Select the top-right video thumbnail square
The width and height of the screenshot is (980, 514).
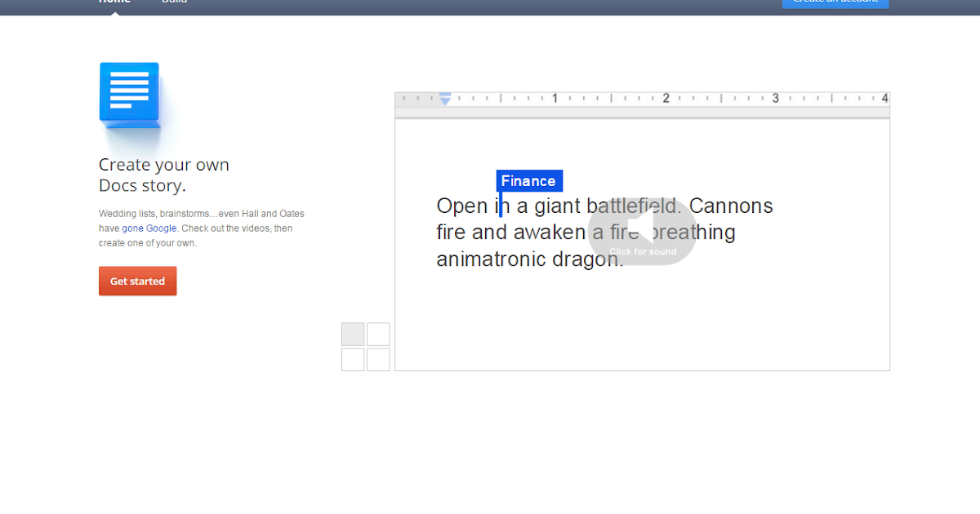coord(378,334)
